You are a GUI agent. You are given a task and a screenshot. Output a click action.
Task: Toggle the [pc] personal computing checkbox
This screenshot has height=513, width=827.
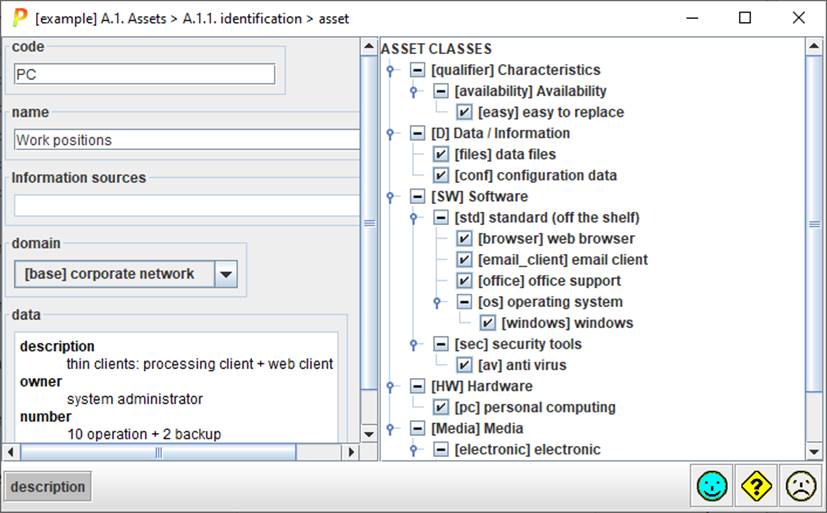coord(441,407)
